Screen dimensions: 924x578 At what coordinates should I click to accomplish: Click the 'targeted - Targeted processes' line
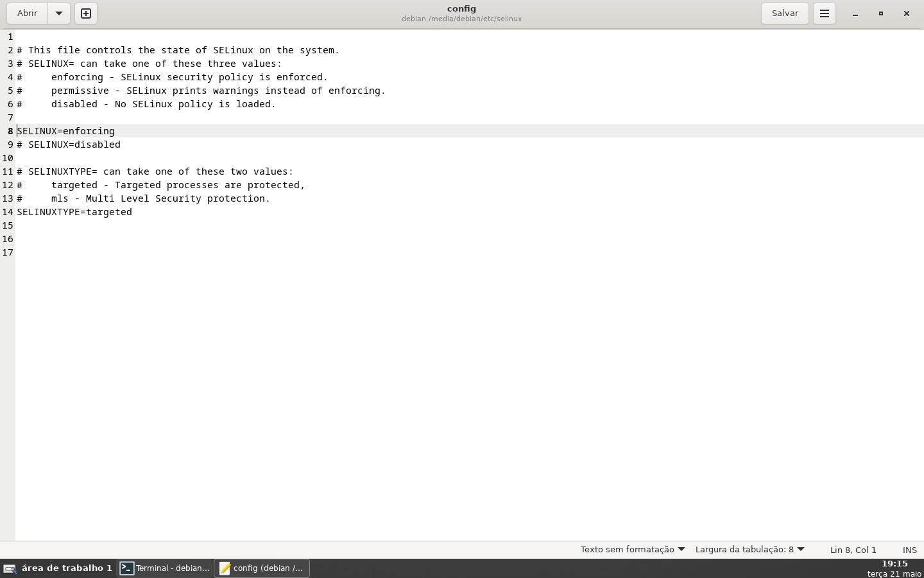(x=161, y=185)
